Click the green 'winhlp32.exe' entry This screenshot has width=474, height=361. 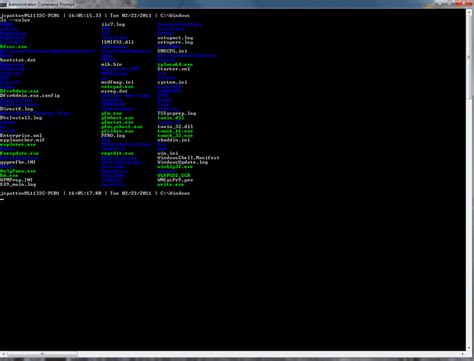pos(175,167)
